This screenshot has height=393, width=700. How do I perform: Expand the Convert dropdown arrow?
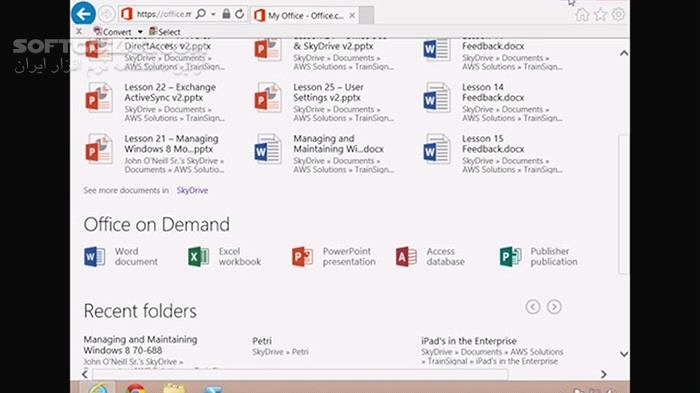[140, 32]
